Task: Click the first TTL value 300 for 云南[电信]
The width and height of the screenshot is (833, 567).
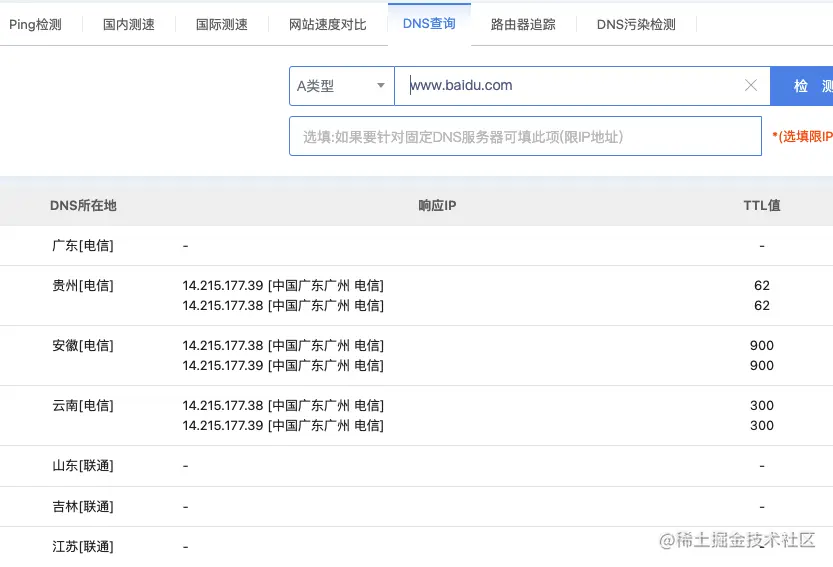Action: pyautogui.click(x=762, y=405)
